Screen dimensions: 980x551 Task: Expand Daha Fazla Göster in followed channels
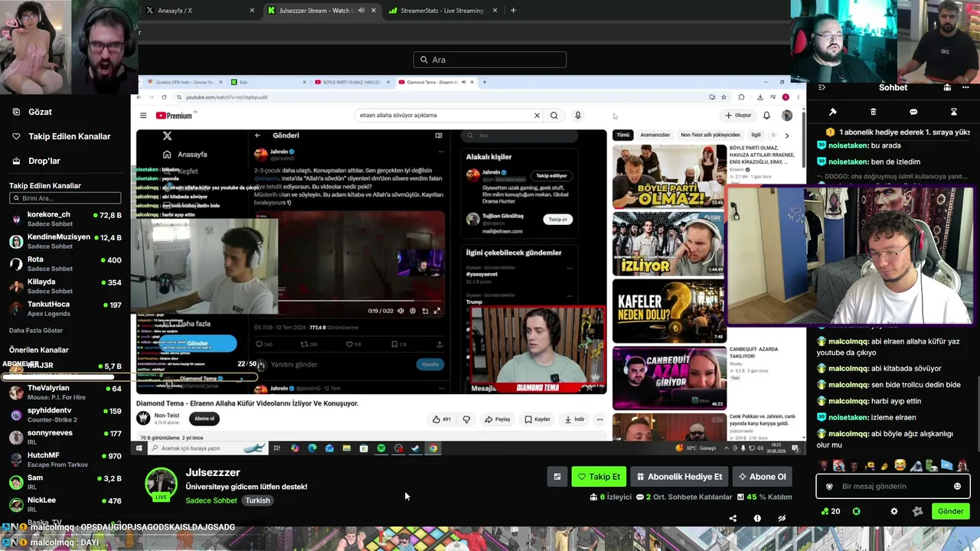(x=36, y=331)
